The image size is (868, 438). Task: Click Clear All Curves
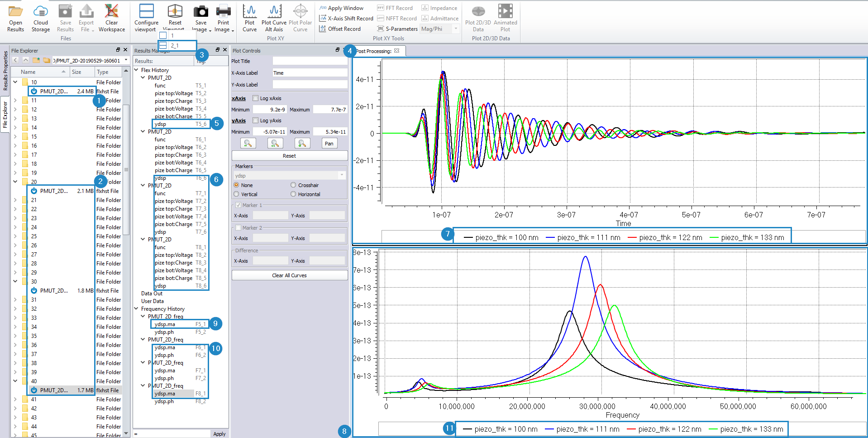click(290, 275)
